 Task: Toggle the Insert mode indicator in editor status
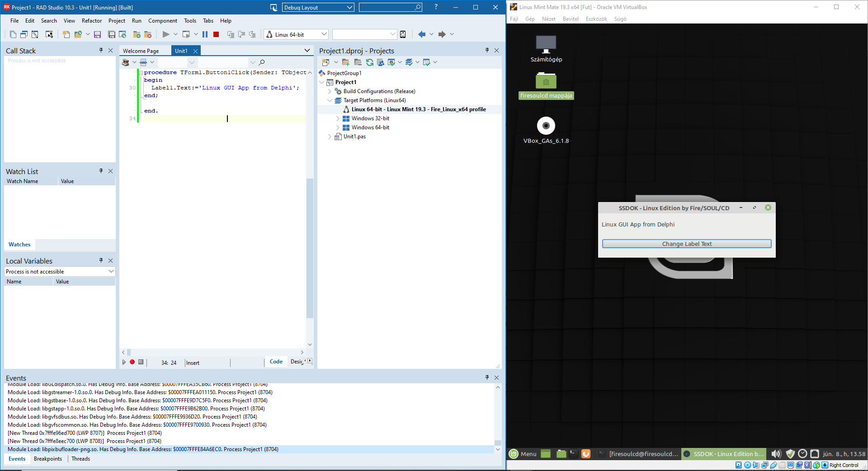coord(193,363)
